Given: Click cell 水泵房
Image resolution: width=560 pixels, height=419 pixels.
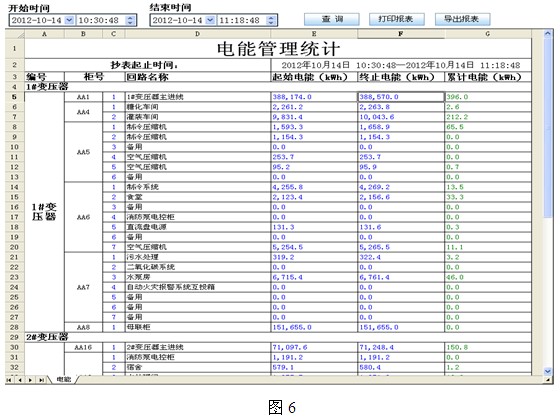Looking at the screenshot, I should 198,277.
